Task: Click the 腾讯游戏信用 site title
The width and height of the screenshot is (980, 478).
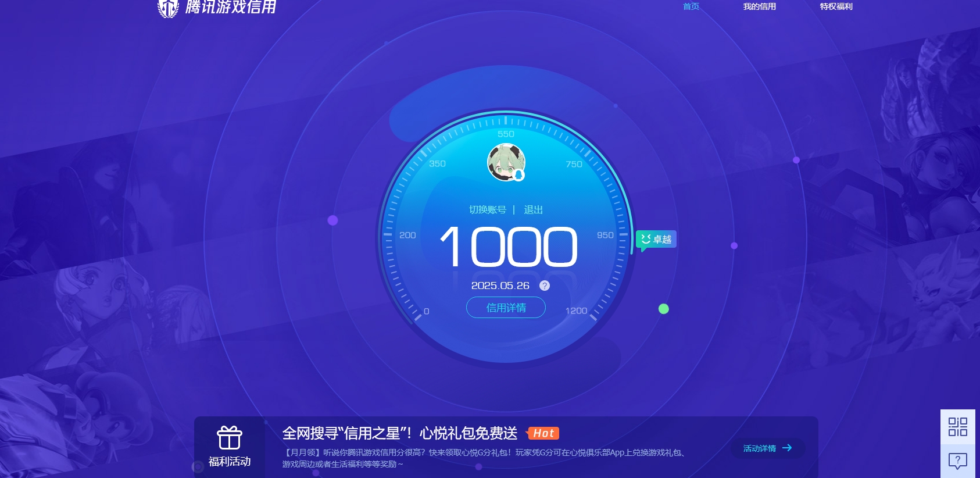Action: pyautogui.click(x=231, y=7)
